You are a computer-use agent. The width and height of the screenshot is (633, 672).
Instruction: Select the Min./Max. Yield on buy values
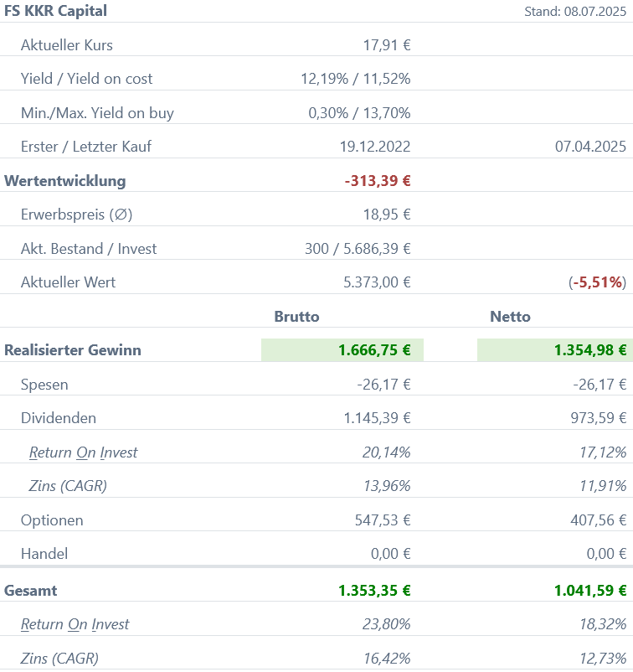(x=359, y=113)
